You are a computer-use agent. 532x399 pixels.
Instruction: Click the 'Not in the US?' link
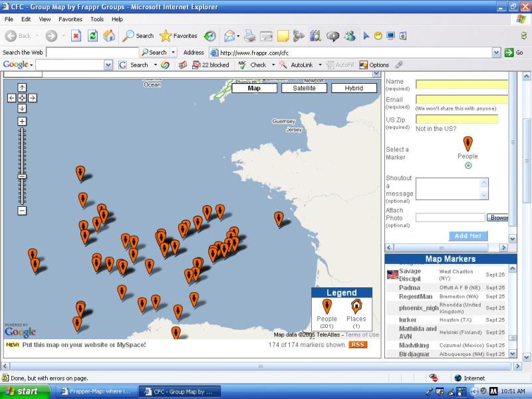tap(436, 128)
